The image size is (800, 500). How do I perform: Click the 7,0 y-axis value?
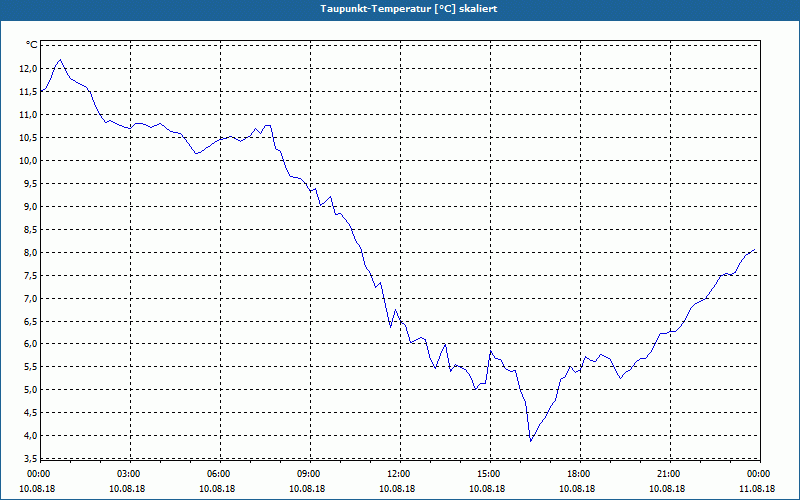(x=30, y=298)
